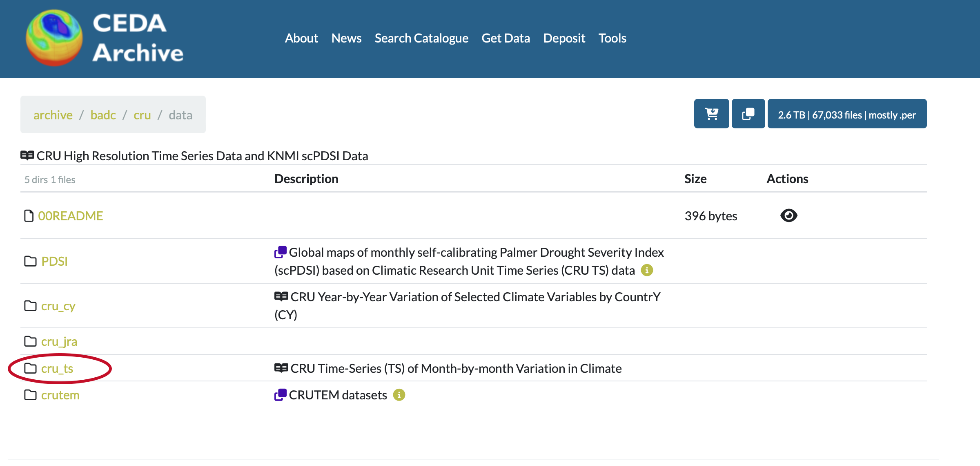Navigate to archive breadcrumb link
The image size is (980, 466).
(53, 115)
